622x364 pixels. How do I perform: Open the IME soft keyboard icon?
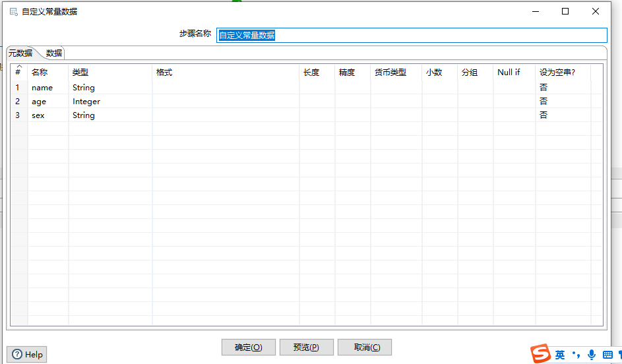[607, 355]
